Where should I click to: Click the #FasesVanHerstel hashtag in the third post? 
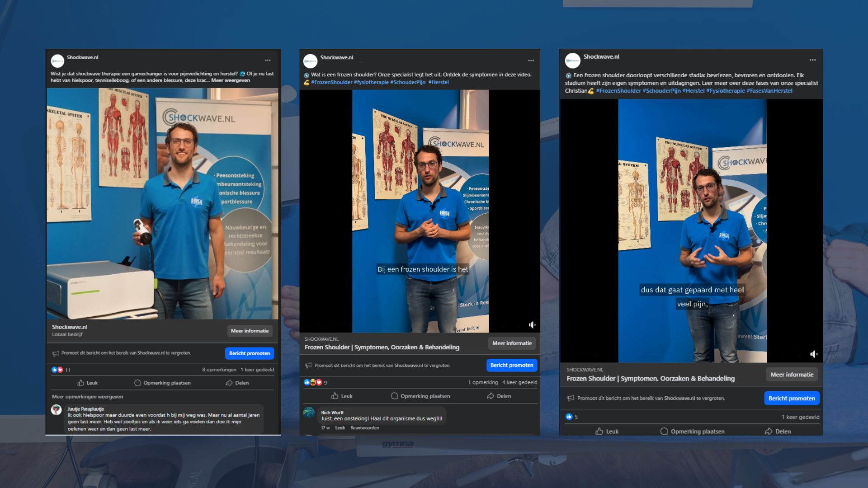point(769,91)
